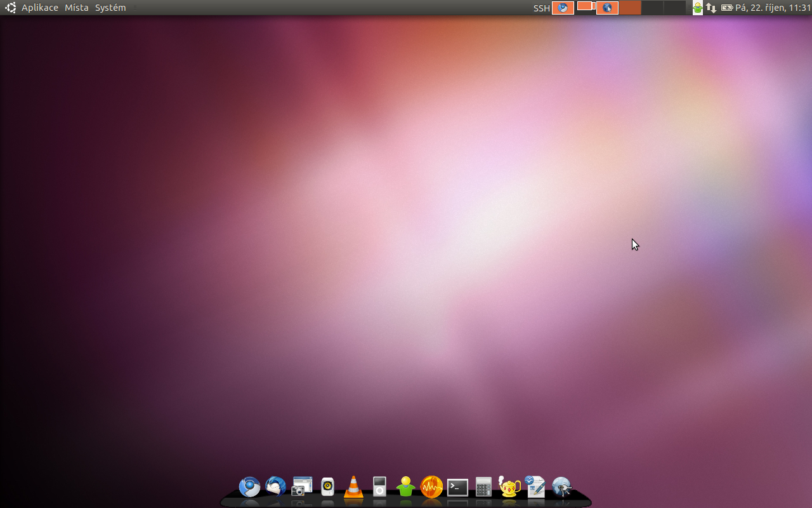Launch Thunderbird mail from the dock
Viewport: 812px width, 508px height.
point(275,486)
